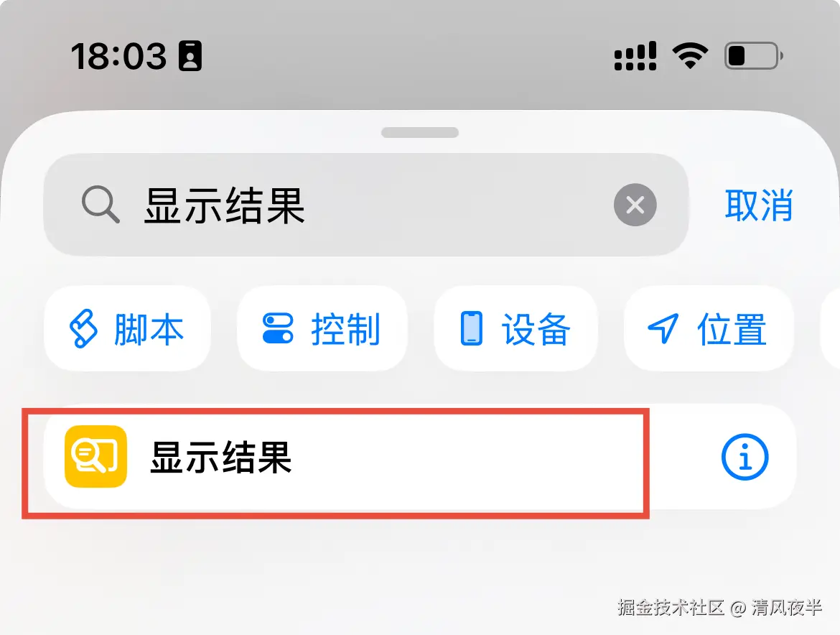The height and width of the screenshot is (635, 840).
Task: Focus the search field containing 显示结果
Action: point(366,205)
